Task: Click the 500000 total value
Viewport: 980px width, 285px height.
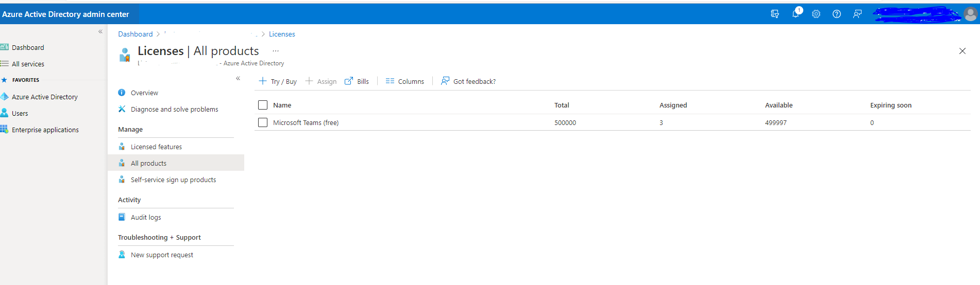Action: pyautogui.click(x=565, y=122)
